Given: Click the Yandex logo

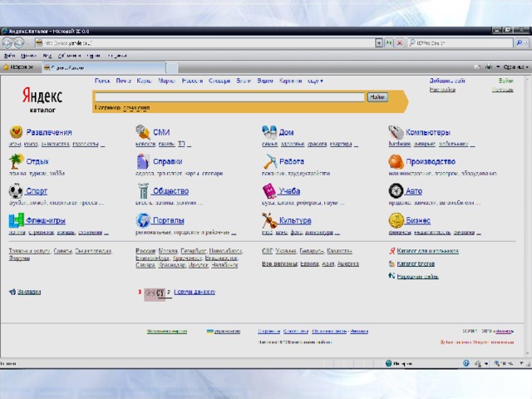Looking at the screenshot, I should 42,96.
